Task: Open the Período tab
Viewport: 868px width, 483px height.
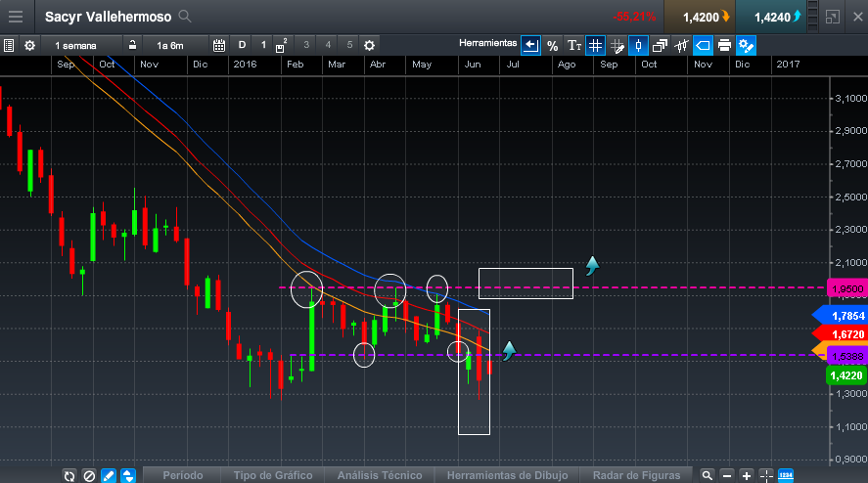Action: tap(183, 475)
